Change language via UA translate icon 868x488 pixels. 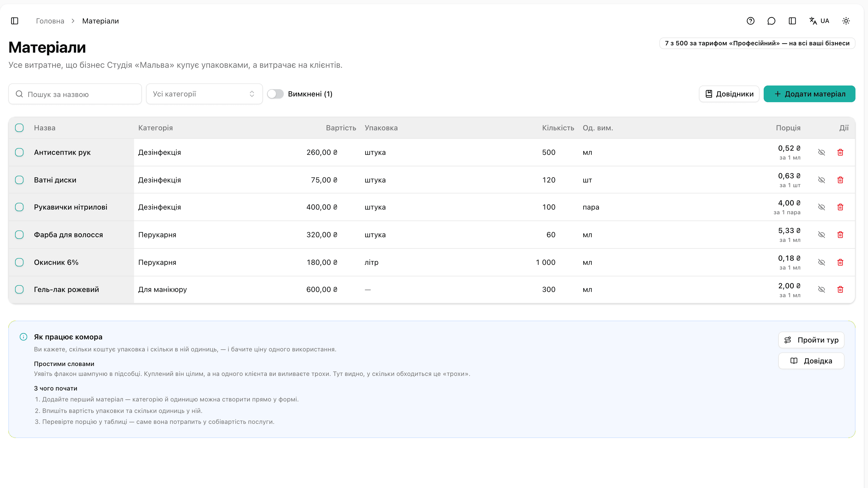pyautogui.click(x=819, y=21)
